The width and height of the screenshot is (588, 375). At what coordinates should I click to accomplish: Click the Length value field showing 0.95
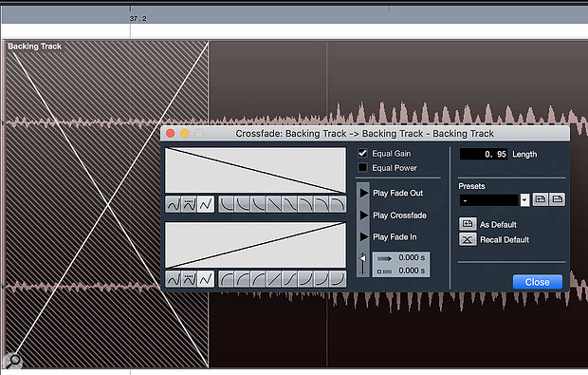[x=484, y=154]
